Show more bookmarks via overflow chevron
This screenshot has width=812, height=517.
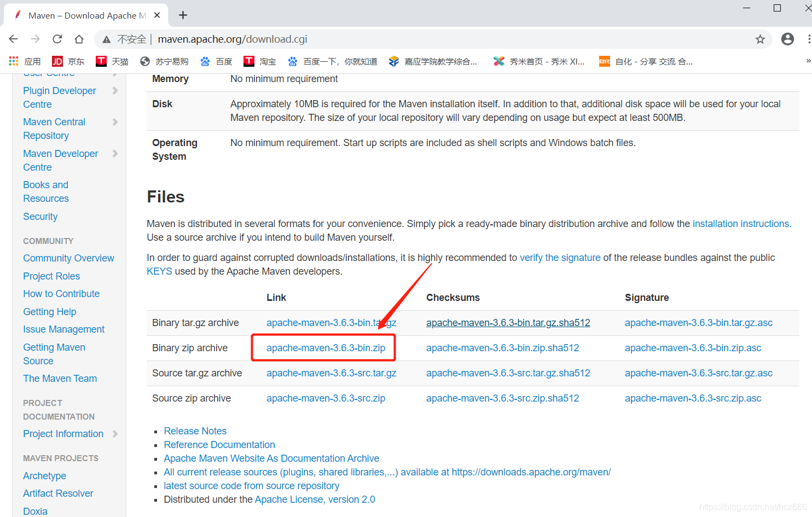(808, 61)
